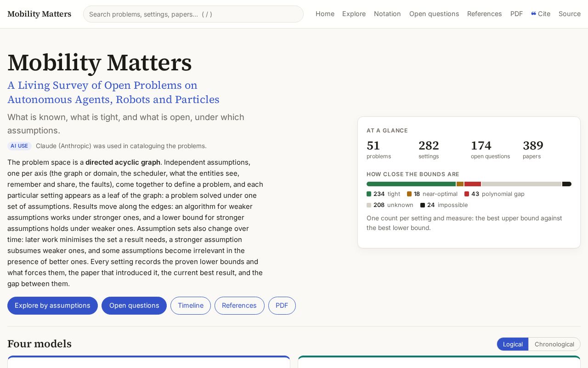Click the 'HOW CLOSE THE BOUNDS ARE' label
The width and height of the screenshot is (588, 368).
pyautogui.click(x=413, y=174)
